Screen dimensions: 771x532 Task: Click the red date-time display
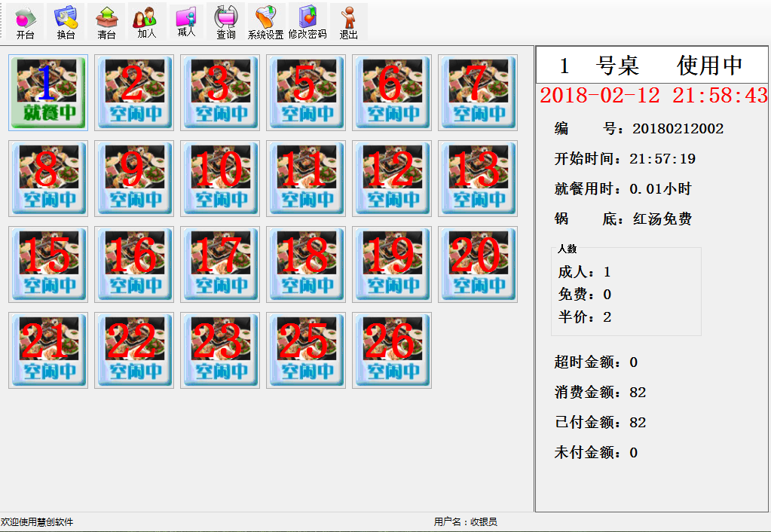(653, 96)
